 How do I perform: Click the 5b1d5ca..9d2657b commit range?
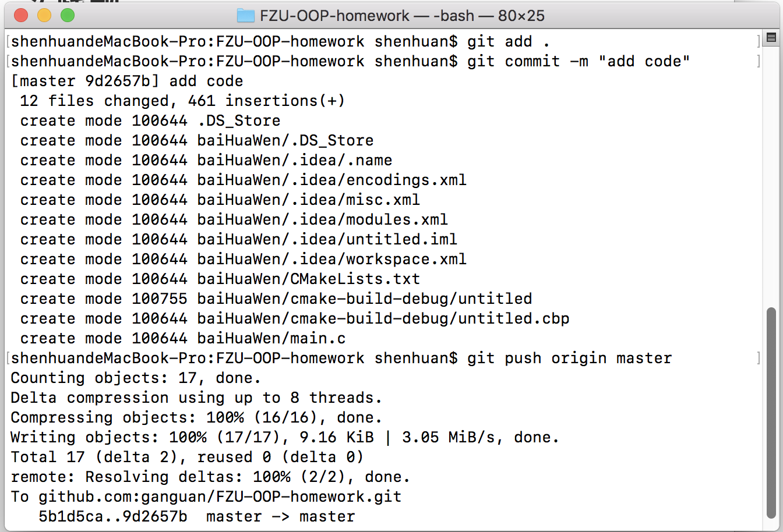(113, 517)
